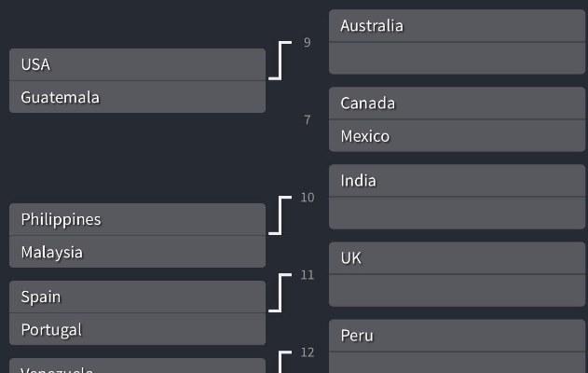The height and width of the screenshot is (373, 588).
Task: Click the Guatemala team entry
Action: pyautogui.click(x=137, y=97)
